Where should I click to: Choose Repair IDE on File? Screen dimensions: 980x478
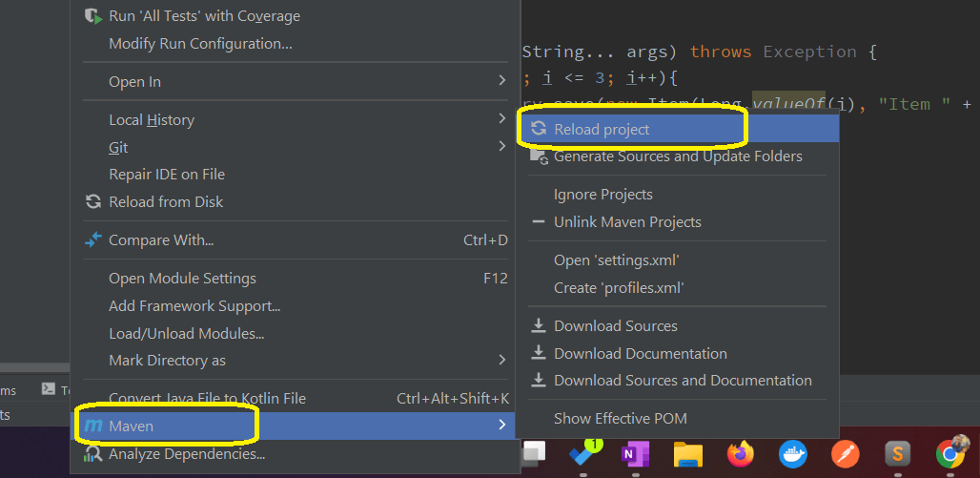[x=167, y=175]
